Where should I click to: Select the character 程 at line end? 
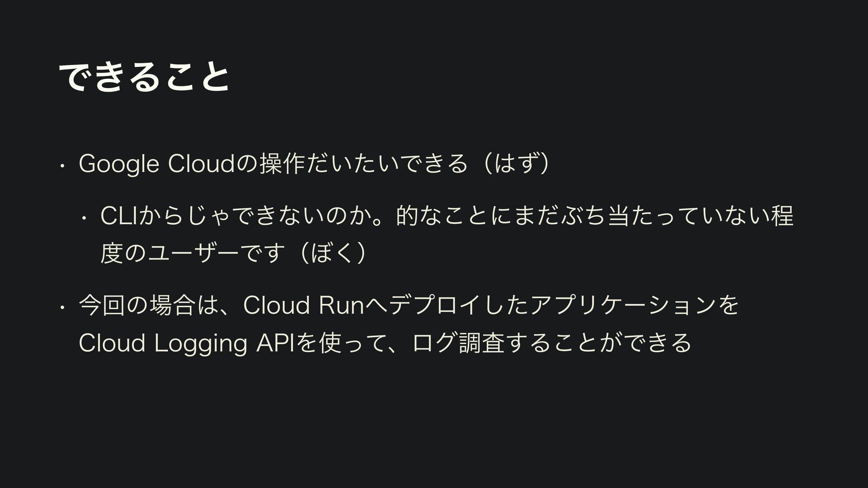(783, 216)
